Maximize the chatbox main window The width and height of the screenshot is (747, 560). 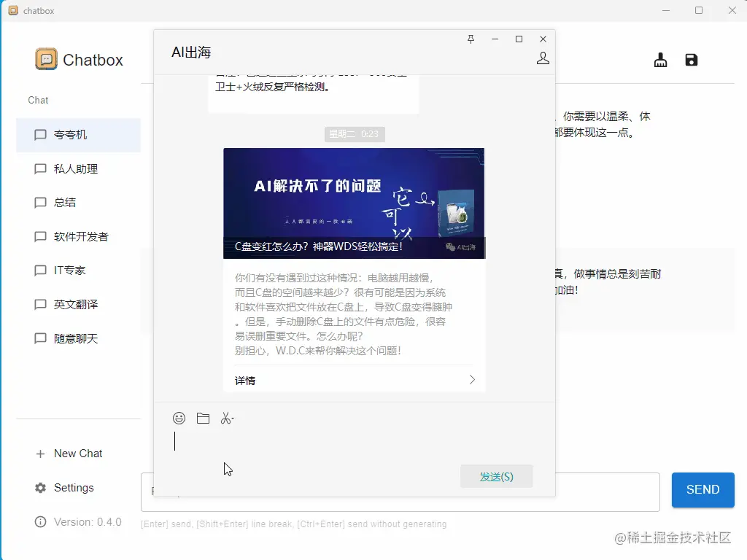point(699,10)
